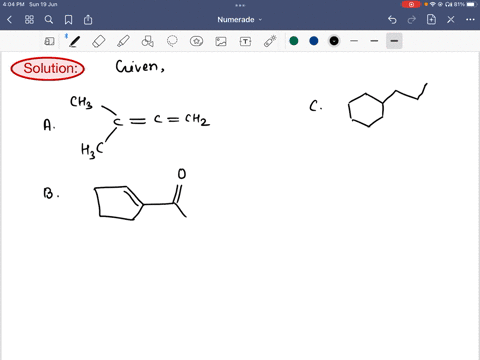The width and height of the screenshot is (480, 360).
Task: Open the more options ellipsis menu
Action: coord(470,20)
